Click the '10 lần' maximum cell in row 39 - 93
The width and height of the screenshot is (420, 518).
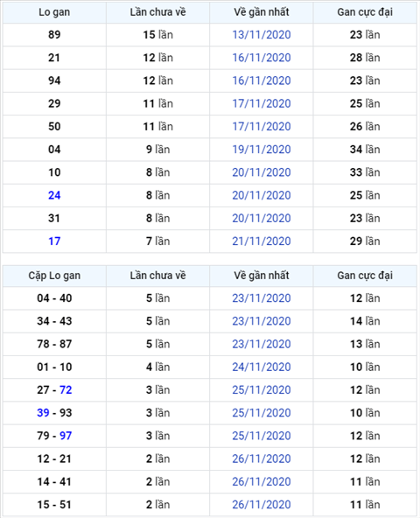click(365, 413)
